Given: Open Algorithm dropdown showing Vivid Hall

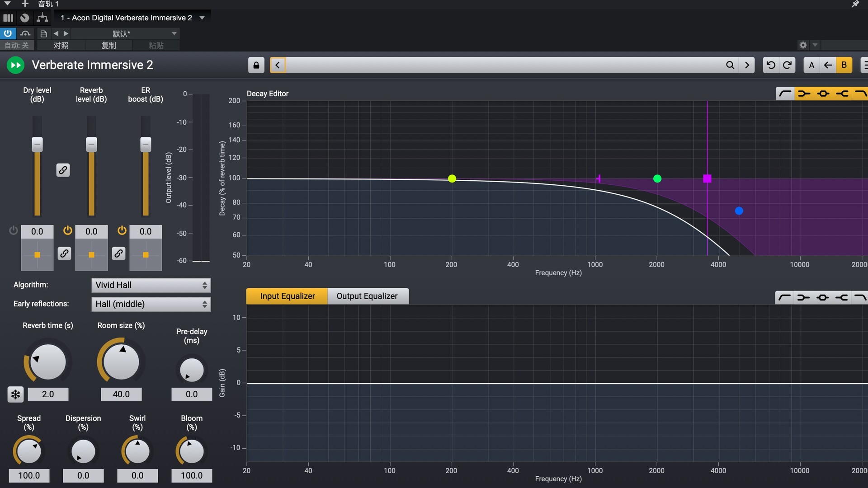Looking at the screenshot, I should point(151,285).
